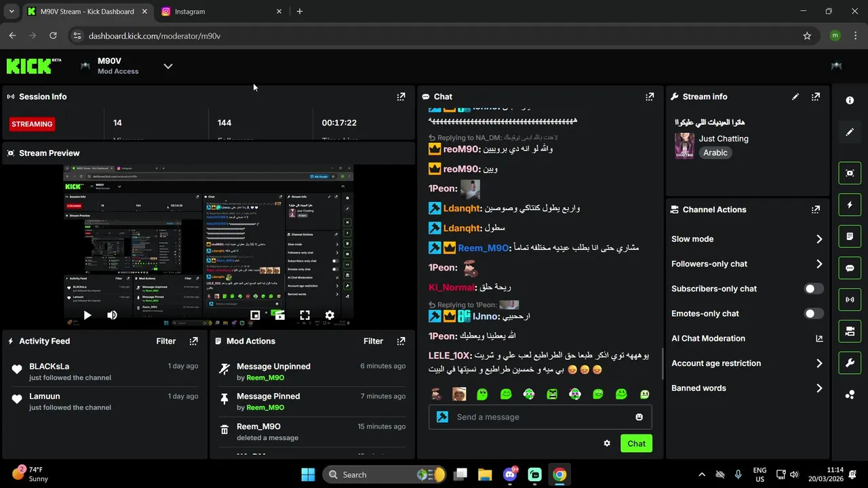This screenshot has height=488, width=868.
Task: Open Windows Start menu
Action: pos(308,474)
